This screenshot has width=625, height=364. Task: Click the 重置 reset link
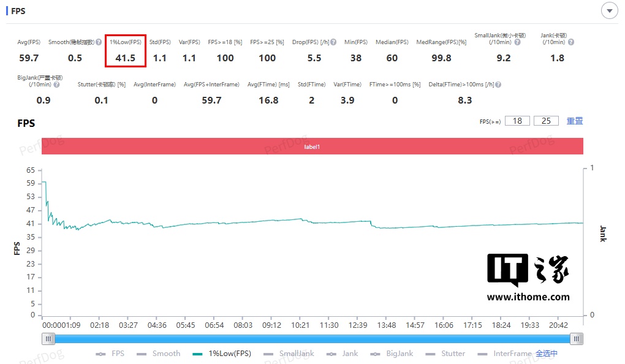tap(574, 121)
